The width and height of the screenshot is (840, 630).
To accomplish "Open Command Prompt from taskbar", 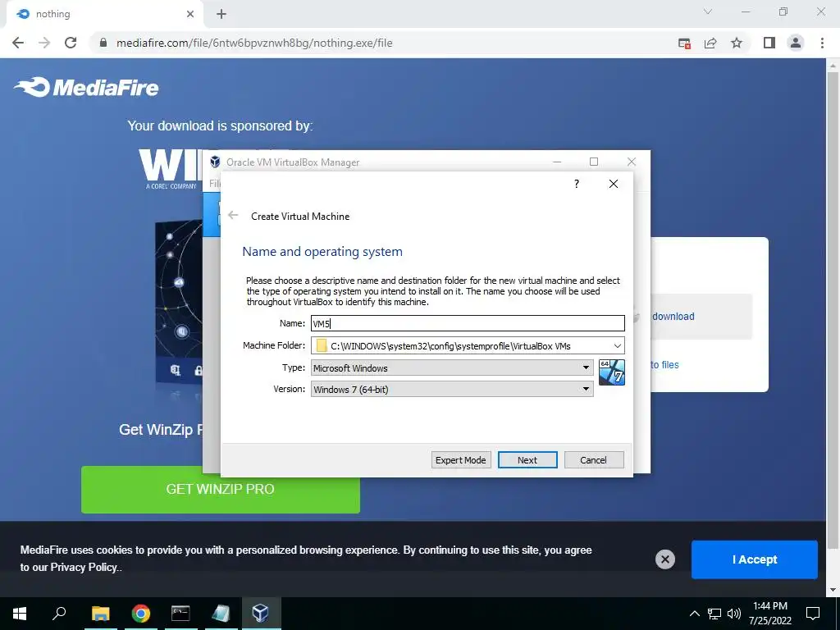I will (x=180, y=613).
